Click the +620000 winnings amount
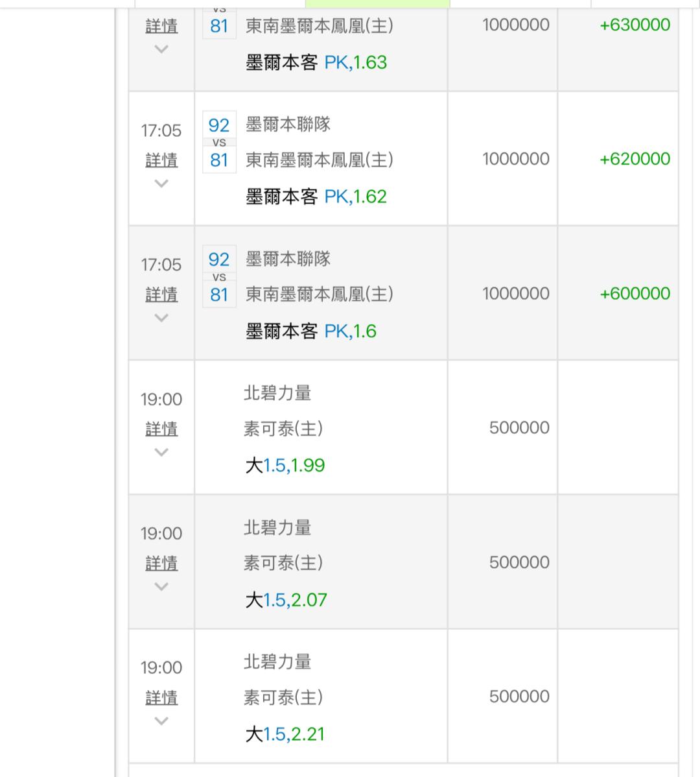The image size is (700, 777). pos(635,159)
